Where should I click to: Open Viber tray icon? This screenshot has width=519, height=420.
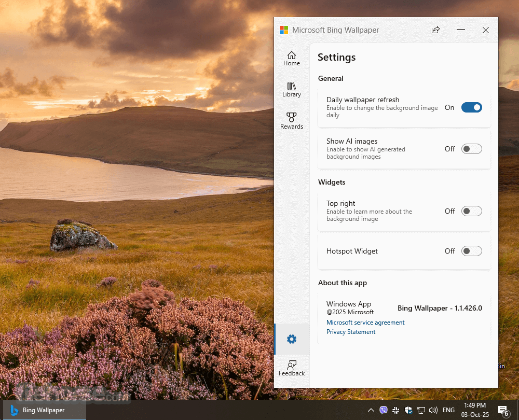(384, 410)
